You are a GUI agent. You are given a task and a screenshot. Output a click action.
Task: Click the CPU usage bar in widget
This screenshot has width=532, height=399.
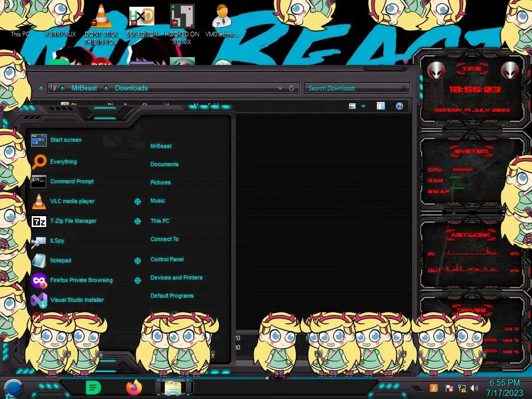tap(462, 169)
